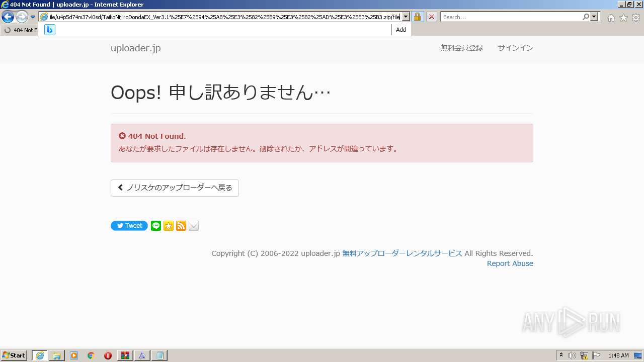The image size is (644, 362).
Task: Go back with the browser Back arrow
Action: [x=8, y=17]
